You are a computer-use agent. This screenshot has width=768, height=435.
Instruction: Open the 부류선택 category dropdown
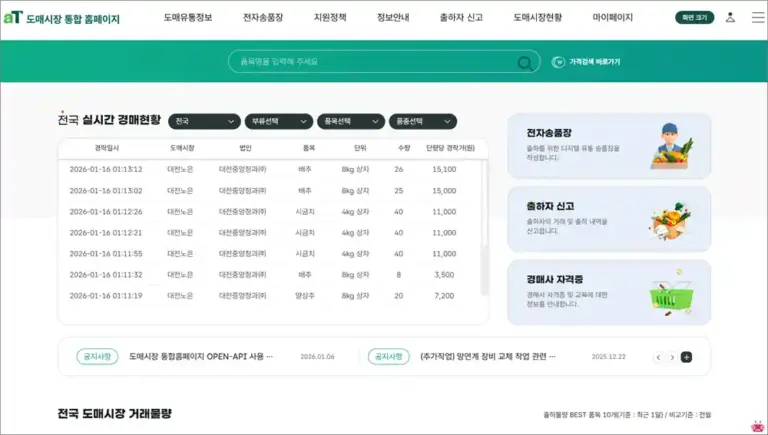point(279,121)
